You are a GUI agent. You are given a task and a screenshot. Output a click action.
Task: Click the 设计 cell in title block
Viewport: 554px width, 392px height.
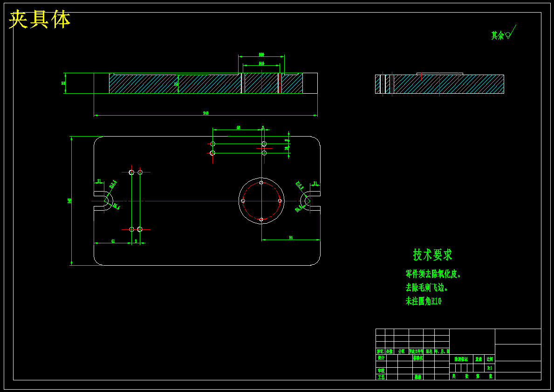[381, 358]
